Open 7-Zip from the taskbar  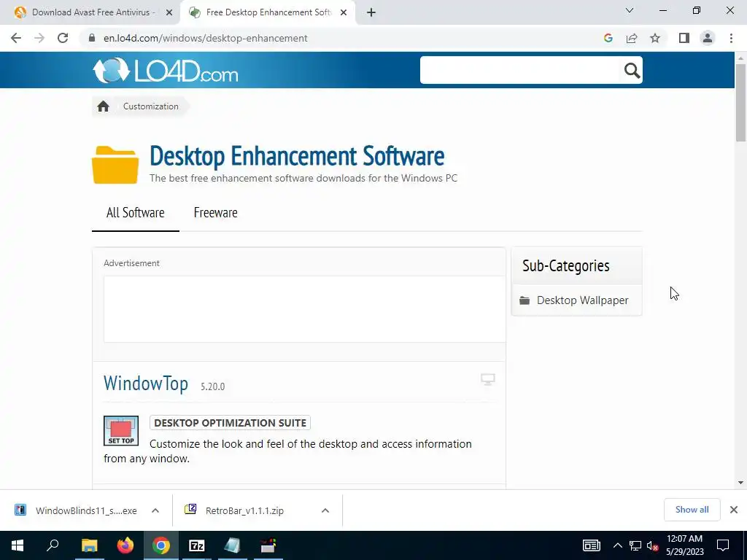click(197, 545)
